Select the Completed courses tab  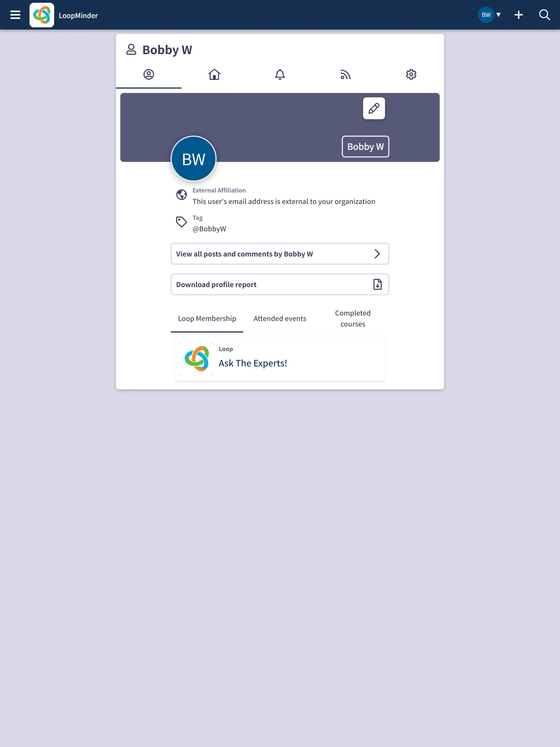(x=352, y=318)
